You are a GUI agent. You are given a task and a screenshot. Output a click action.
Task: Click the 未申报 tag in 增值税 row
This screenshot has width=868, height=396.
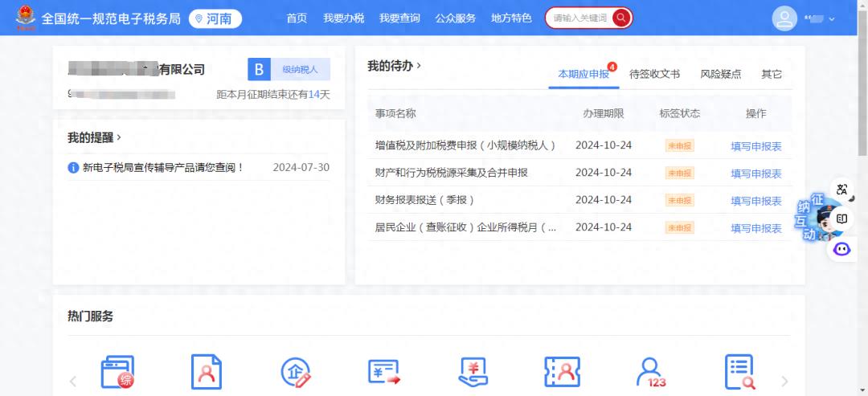coord(680,145)
